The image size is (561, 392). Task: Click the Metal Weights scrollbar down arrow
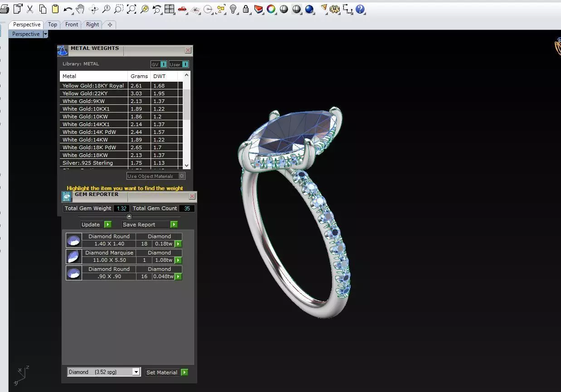point(186,166)
